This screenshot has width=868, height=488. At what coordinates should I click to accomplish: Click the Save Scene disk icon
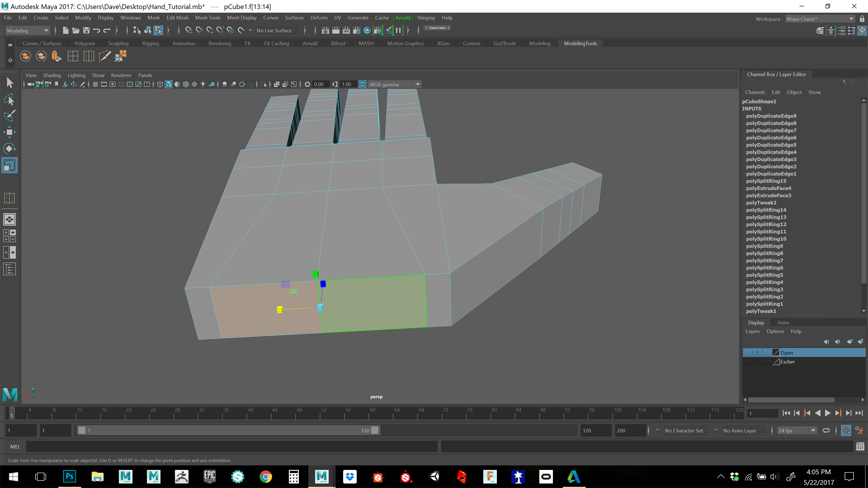tap(86, 30)
